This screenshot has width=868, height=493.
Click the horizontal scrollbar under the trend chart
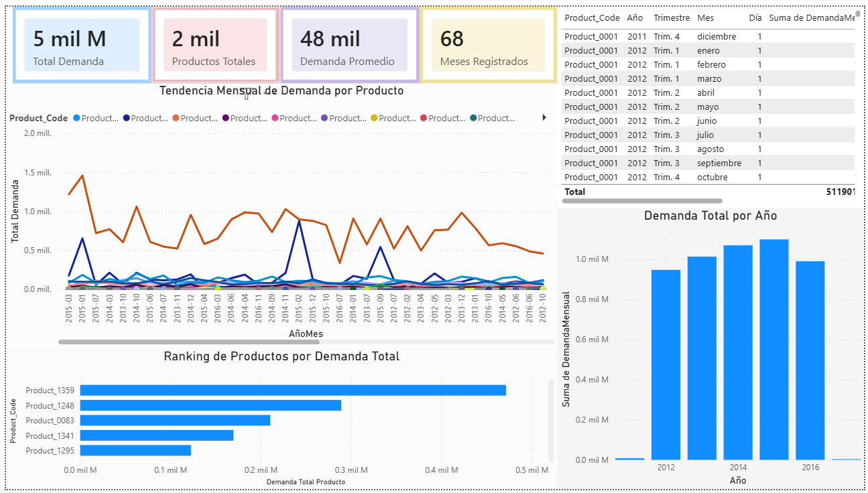point(189,342)
